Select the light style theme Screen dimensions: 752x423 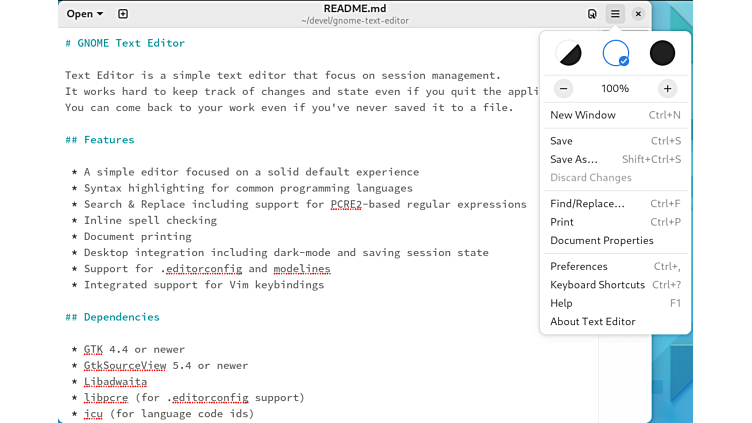pos(616,53)
